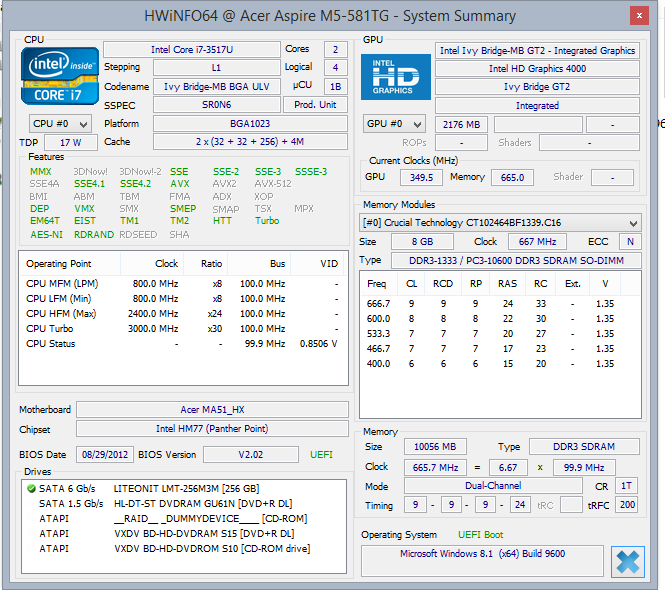This screenshot has width=665, height=590.
Task: Click the Prod. Unit field
Action: (x=317, y=105)
